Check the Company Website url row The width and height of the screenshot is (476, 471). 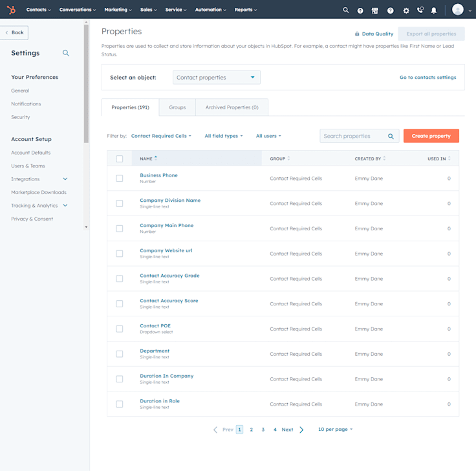pos(119,254)
